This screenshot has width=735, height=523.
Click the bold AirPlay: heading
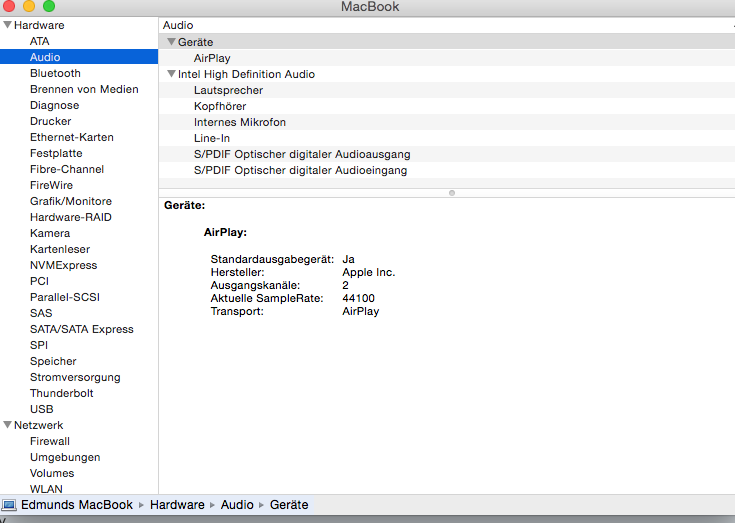pyautogui.click(x=225, y=232)
